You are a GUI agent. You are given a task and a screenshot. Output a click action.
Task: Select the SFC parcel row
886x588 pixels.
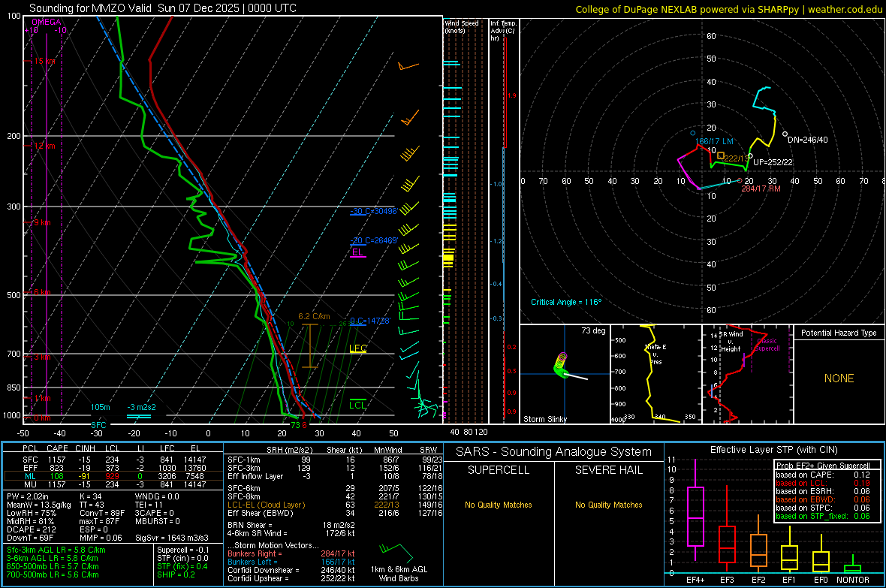(113, 460)
